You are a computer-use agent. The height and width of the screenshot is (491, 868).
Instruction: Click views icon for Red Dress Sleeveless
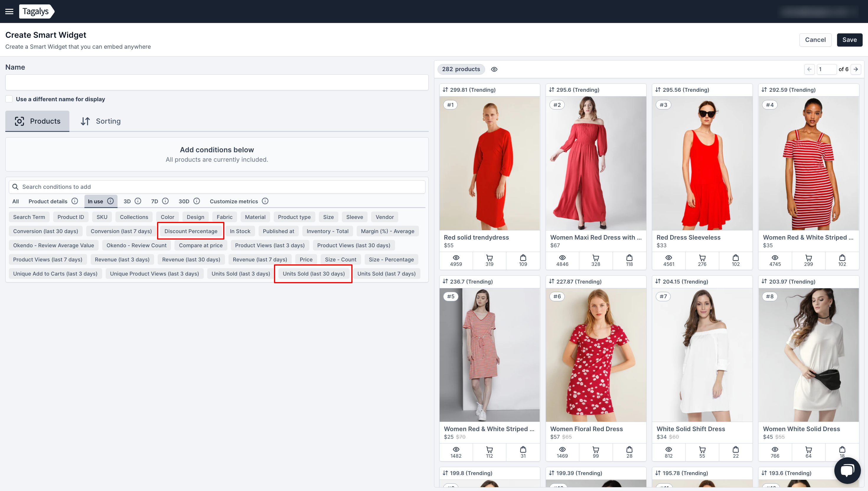click(669, 258)
